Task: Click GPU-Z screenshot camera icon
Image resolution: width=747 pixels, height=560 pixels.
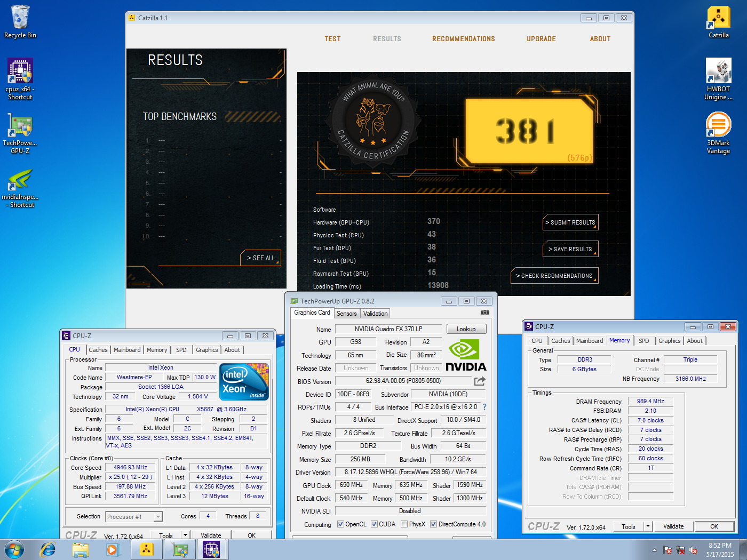Action: point(484,313)
